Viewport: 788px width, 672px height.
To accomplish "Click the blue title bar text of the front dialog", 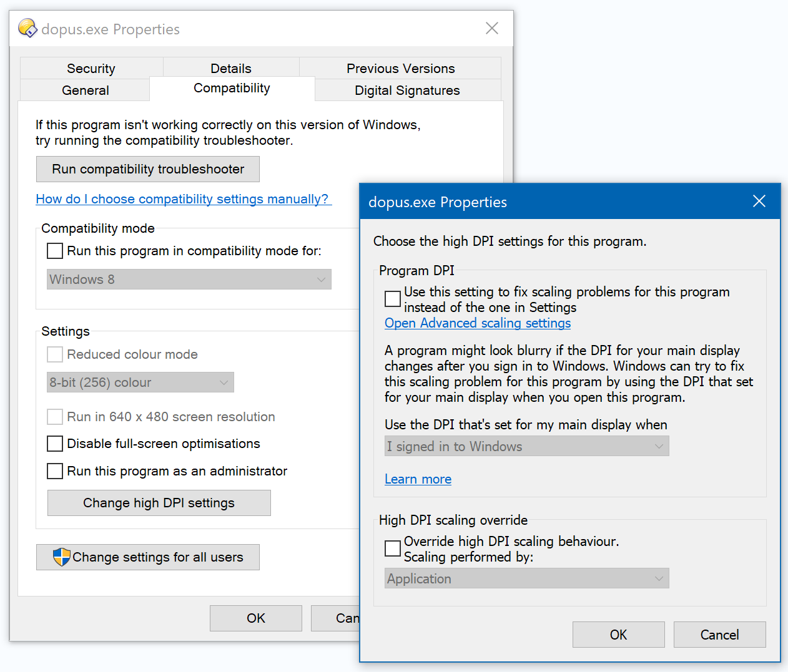I will coord(438,202).
